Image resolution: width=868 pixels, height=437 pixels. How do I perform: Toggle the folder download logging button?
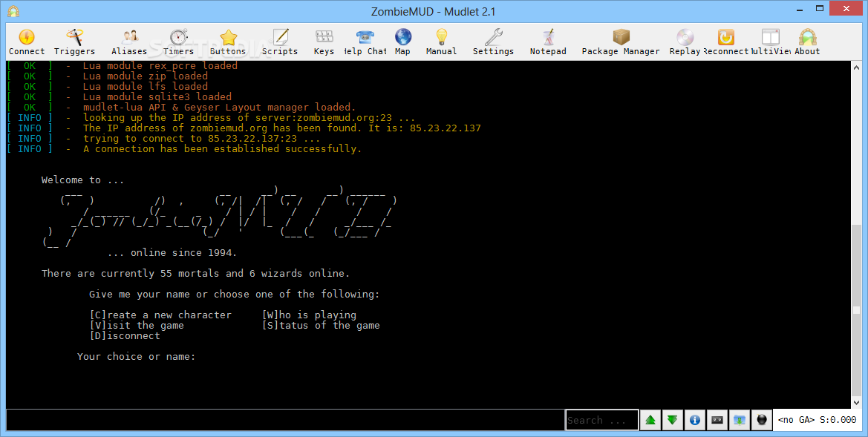pyautogui.click(x=740, y=420)
